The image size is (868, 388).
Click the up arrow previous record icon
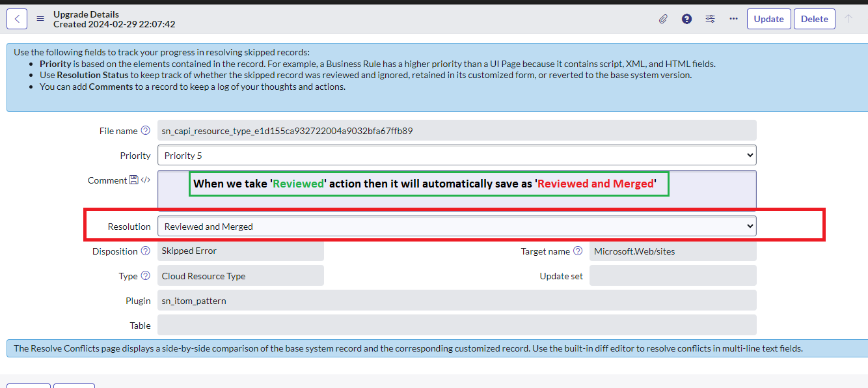click(848, 19)
